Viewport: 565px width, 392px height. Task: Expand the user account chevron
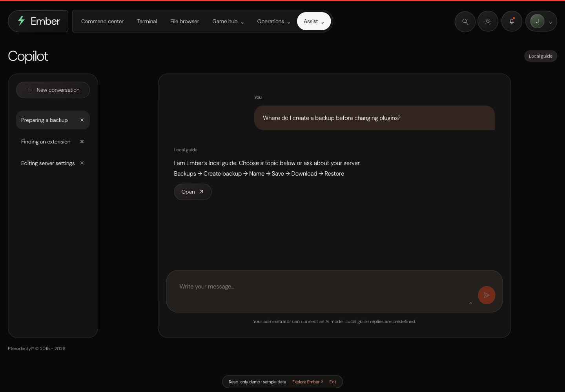pos(550,23)
